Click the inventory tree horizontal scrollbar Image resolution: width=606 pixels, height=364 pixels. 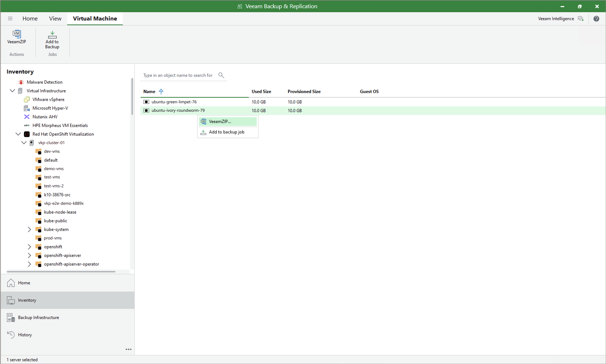61,272
